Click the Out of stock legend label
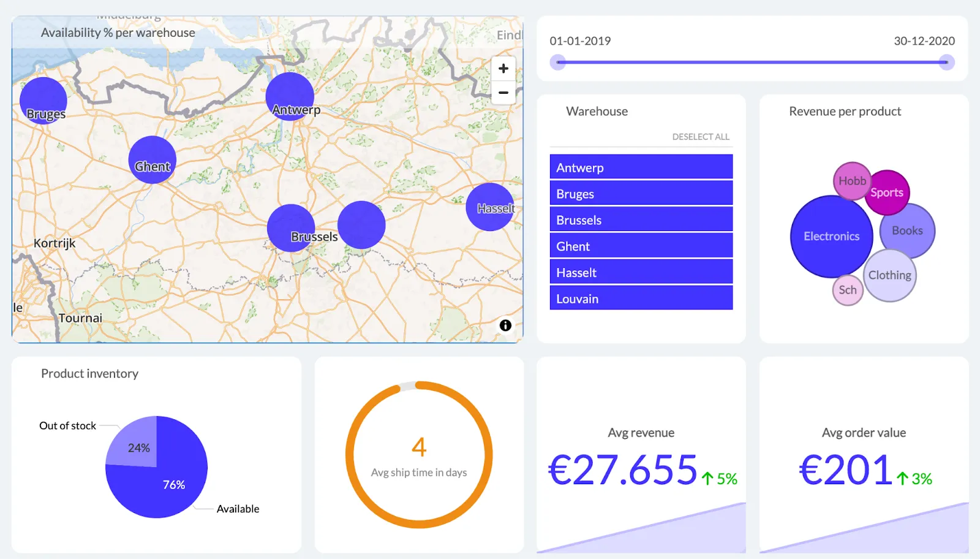This screenshot has width=980, height=559. [68, 425]
